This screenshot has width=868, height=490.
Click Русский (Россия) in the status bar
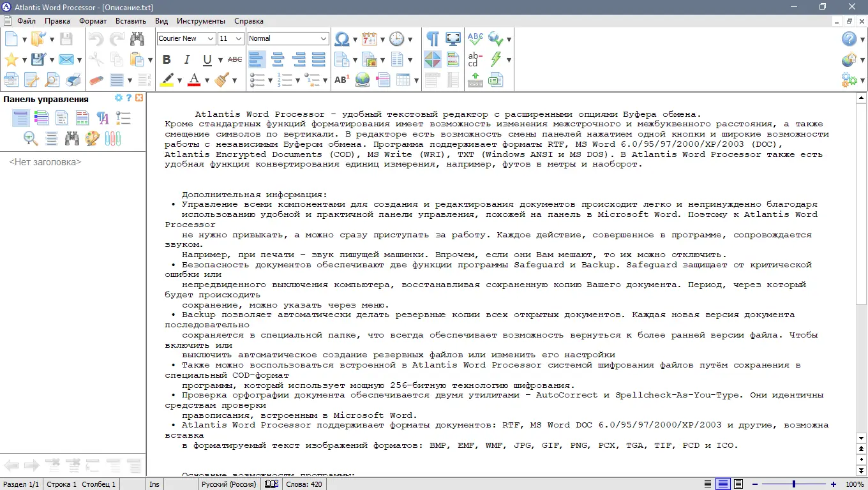click(x=228, y=484)
